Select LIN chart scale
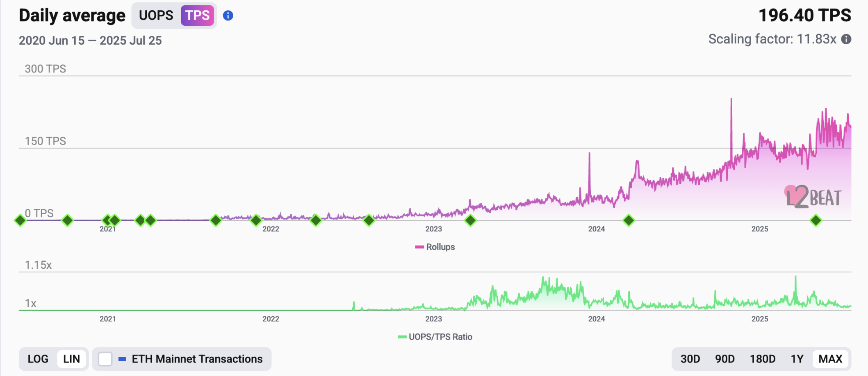The image size is (868, 376). (x=71, y=359)
